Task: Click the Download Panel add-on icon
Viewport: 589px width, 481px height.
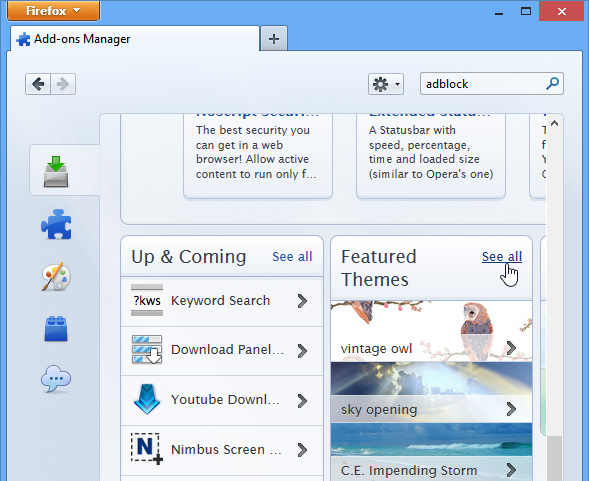Action: coord(147,349)
